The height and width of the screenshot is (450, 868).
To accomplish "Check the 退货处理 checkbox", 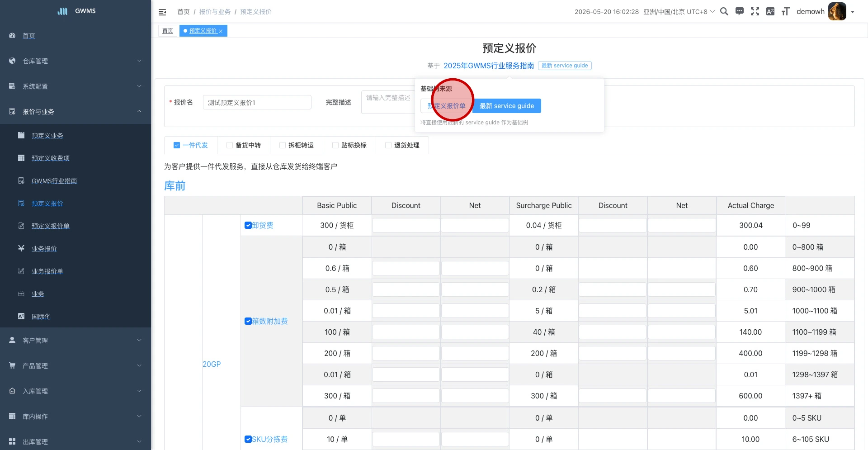I will [x=388, y=145].
